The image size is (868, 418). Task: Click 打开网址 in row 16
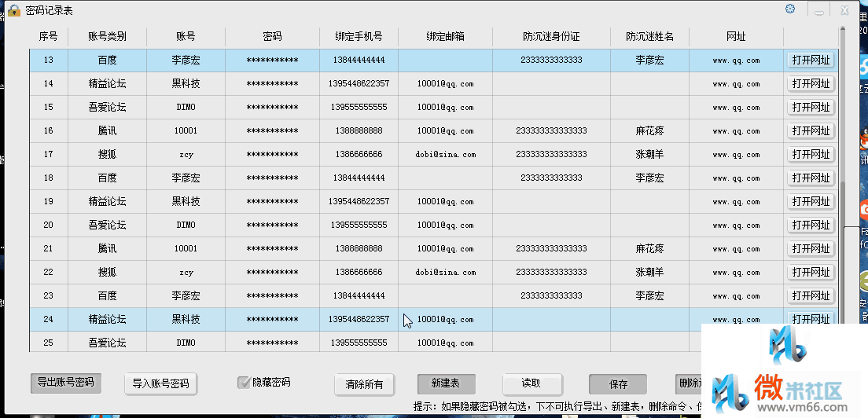pyautogui.click(x=811, y=131)
